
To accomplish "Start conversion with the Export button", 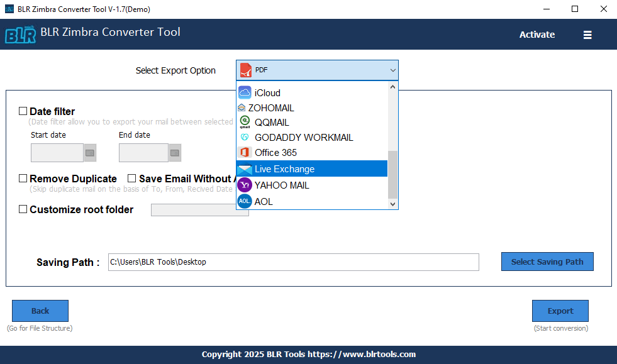I will coord(559,311).
